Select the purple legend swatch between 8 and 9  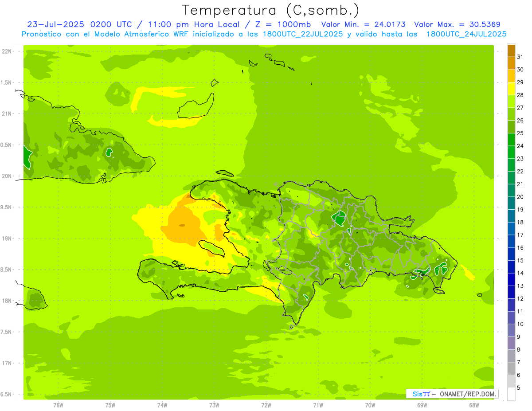coord(511,344)
